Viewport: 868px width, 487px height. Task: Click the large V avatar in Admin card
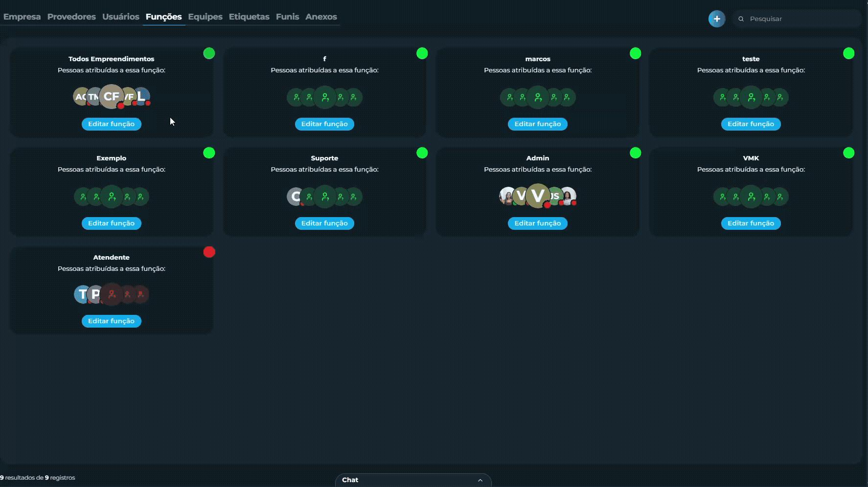538,196
